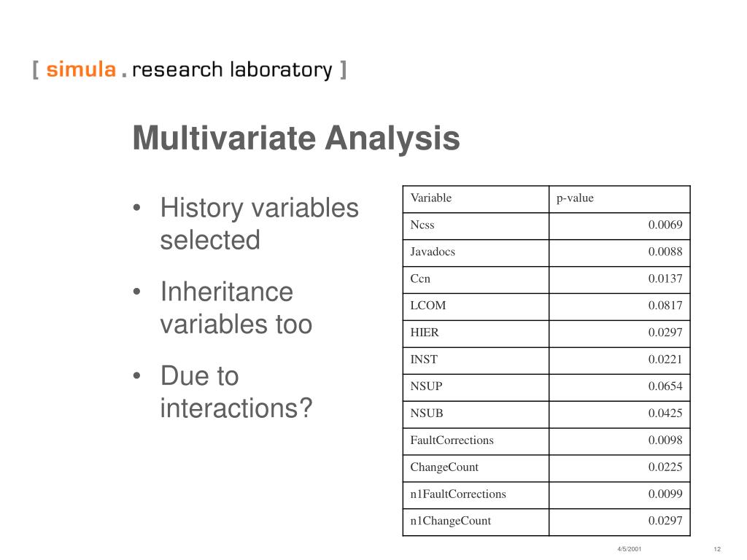Click the 4/5/2001 date footer

pos(630,549)
